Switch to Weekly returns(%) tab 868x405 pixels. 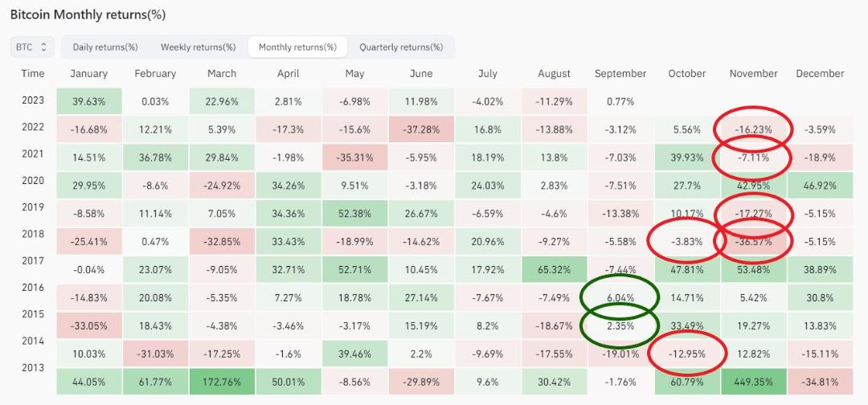pyautogui.click(x=199, y=47)
